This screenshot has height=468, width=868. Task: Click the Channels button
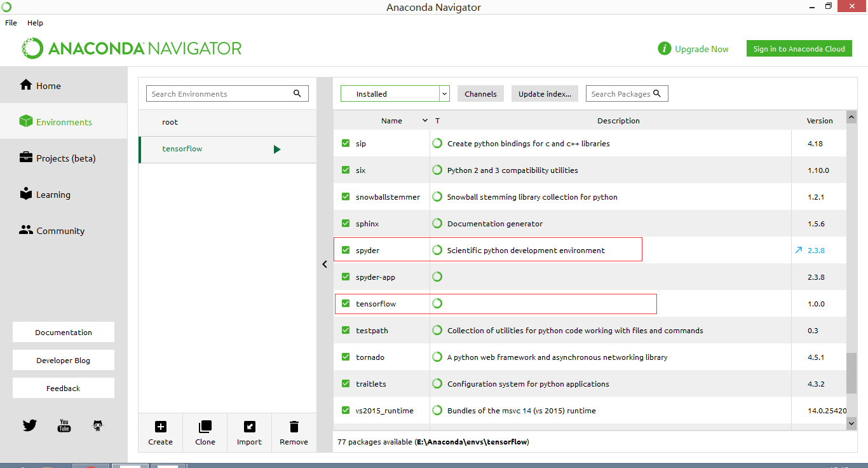(x=480, y=93)
